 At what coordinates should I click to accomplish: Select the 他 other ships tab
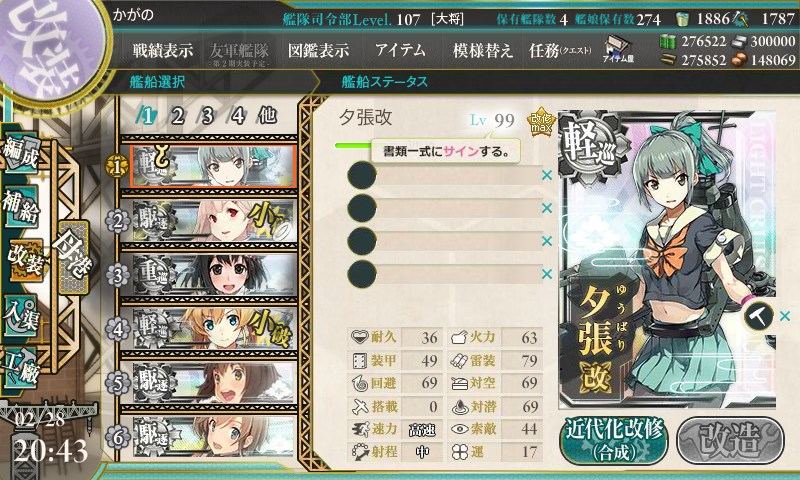coord(267,116)
